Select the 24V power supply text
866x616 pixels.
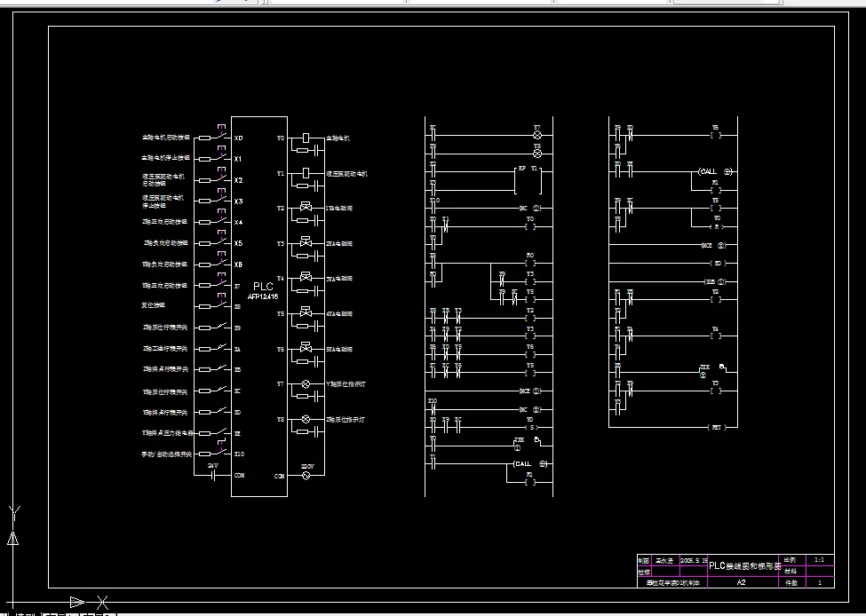pyautogui.click(x=213, y=466)
